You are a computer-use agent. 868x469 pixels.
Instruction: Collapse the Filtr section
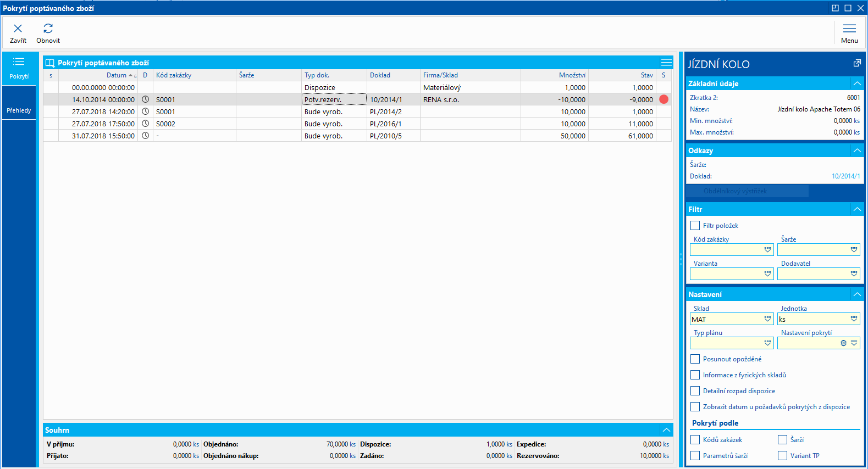(857, 209)
